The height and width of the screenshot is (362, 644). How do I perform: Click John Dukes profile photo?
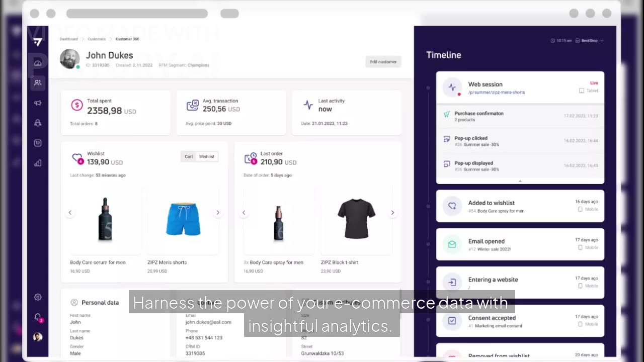(x=70, y=59)
